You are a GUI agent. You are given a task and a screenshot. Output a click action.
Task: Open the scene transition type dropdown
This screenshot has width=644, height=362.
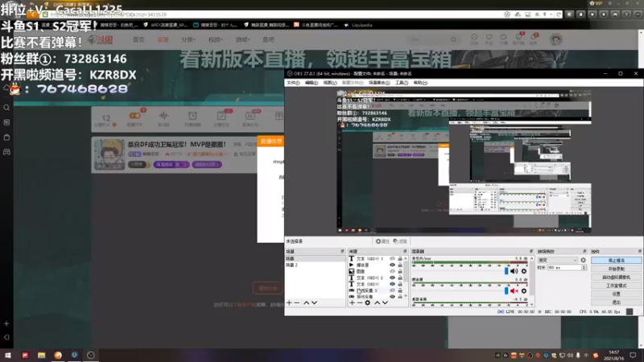pyautogui.click(x=558, y=260)
